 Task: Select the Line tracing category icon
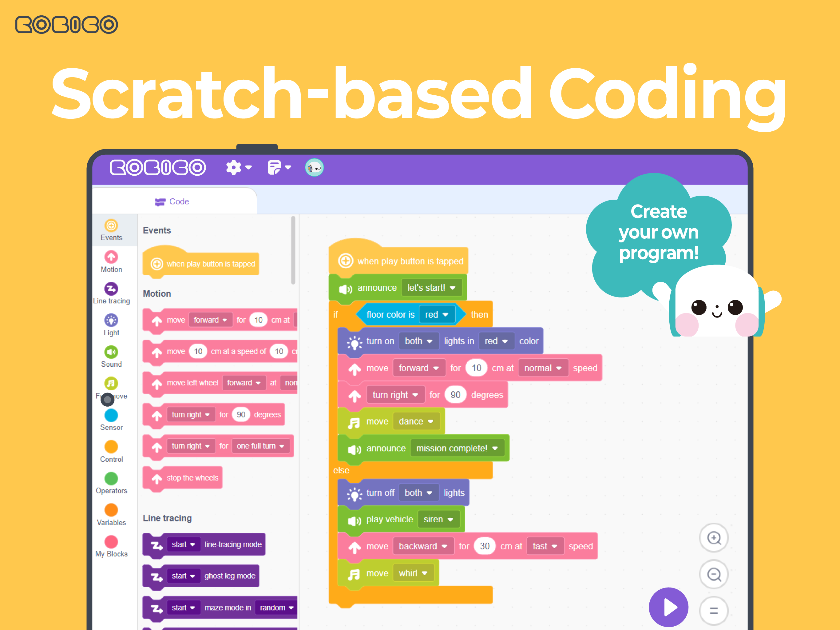(111, 289)
